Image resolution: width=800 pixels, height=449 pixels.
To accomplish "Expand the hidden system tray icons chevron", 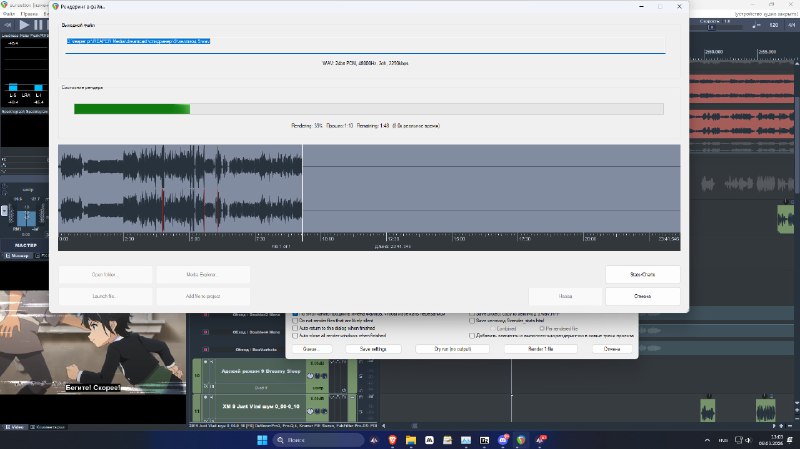I will tap(707, 440).
